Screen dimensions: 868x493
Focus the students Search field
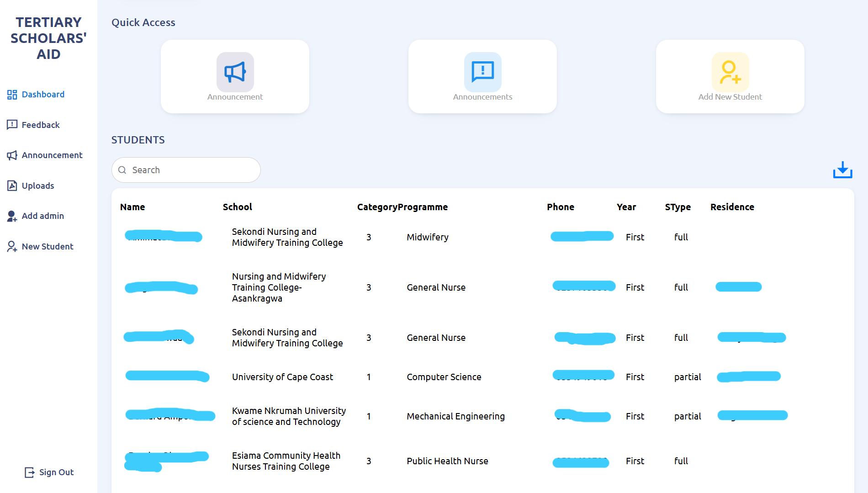[186, 170]
